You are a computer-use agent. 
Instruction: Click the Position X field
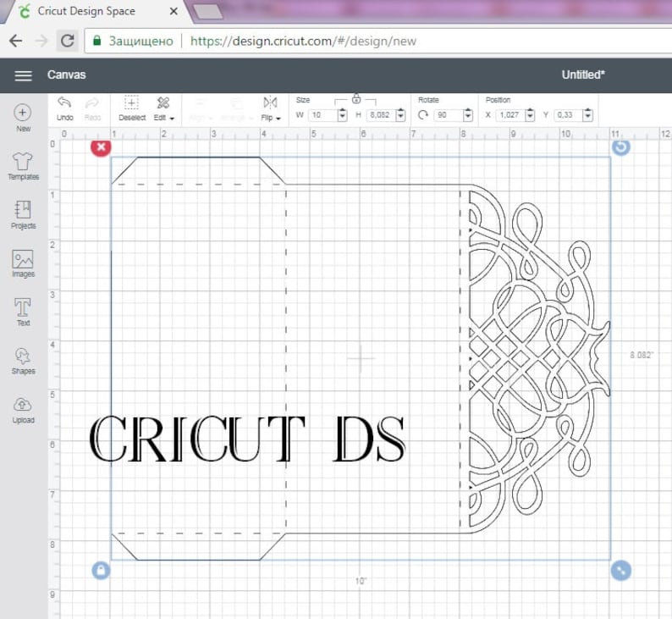click(x=510, y=115)
